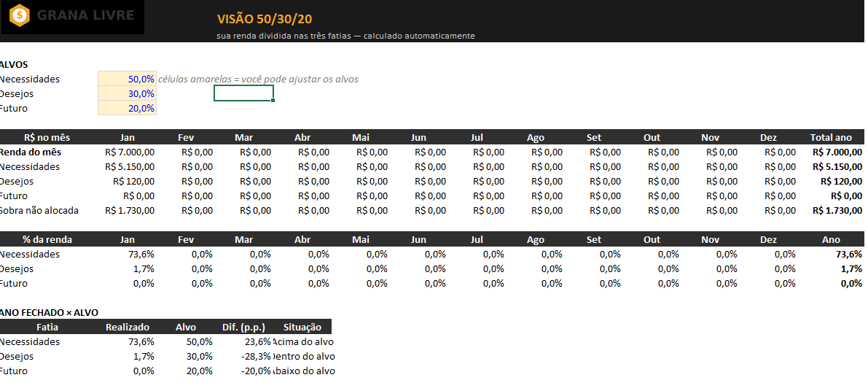Click the Dez header in the R$ no mês table
The image size is (868, 391).
pos(768,137)
